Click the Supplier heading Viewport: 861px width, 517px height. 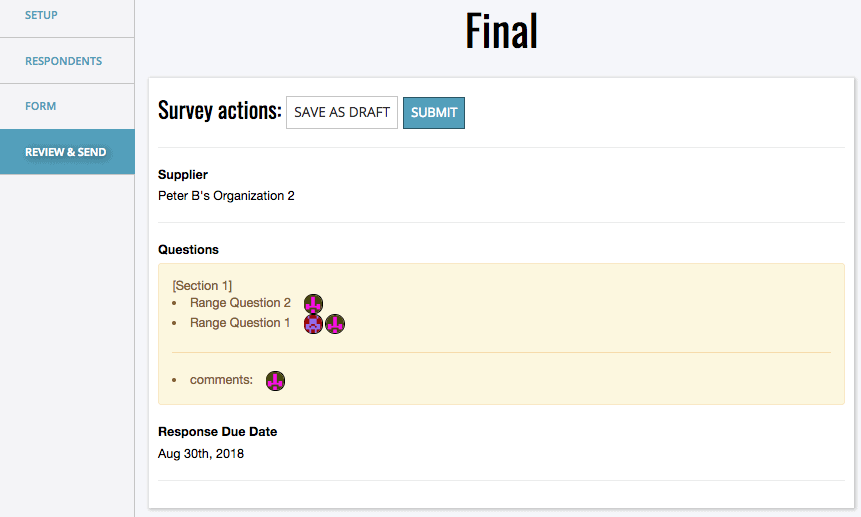(183, 175)
